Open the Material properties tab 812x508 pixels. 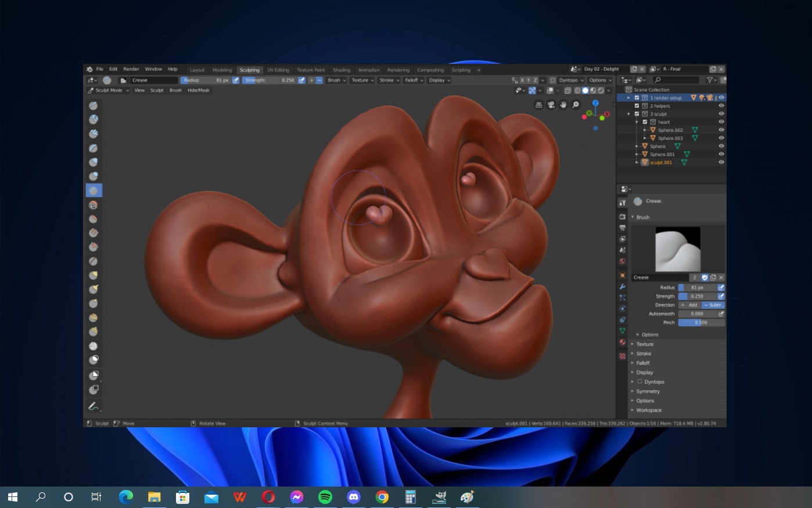tap(623, 343)
